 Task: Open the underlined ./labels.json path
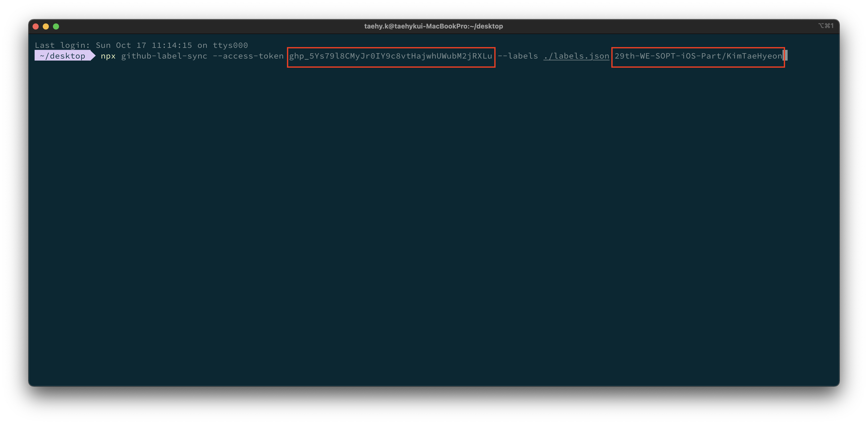pos(576,56)
